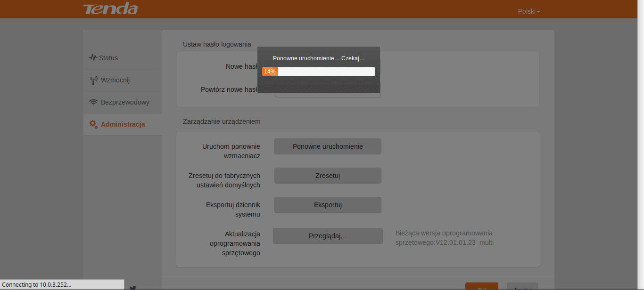Click the Connecting to 10.0.3.252 status bar
644x290 pixels.
click(x=62, y=284)
